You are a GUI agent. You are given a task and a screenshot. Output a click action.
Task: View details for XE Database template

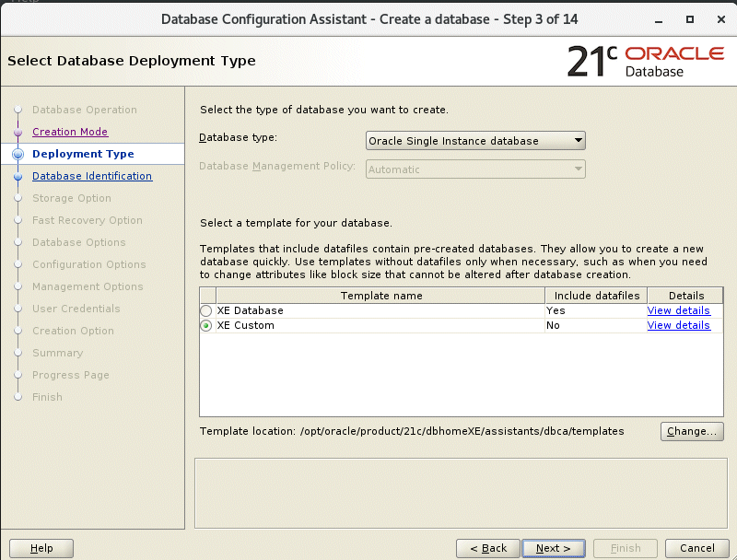tap(678, 310)
